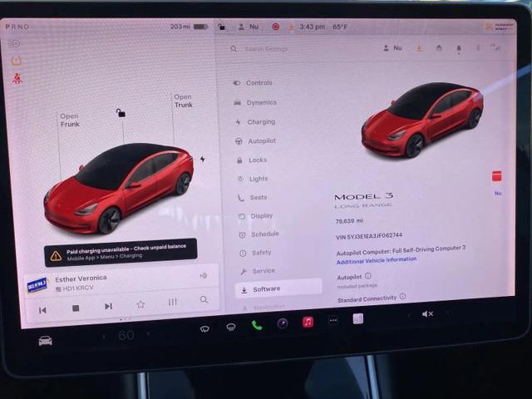The width and height of the screenshot is (532, 399).
Task: Tap the VIN number text
Action: (369, 236)
